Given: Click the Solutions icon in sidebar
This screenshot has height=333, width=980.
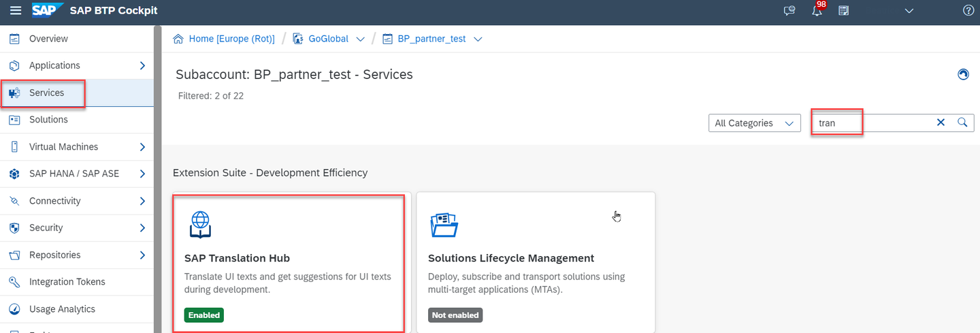Looking at the screenshot, I should [x=14, y=120].
